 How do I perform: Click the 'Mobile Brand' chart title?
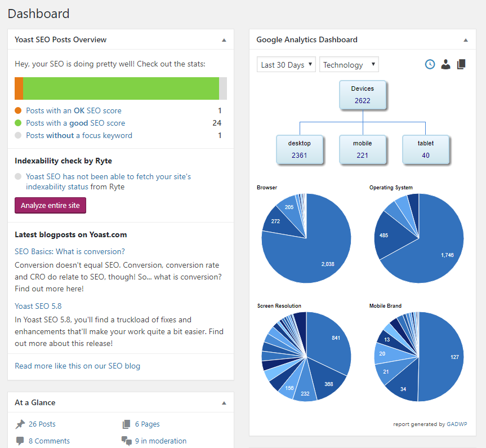point(385,306)
